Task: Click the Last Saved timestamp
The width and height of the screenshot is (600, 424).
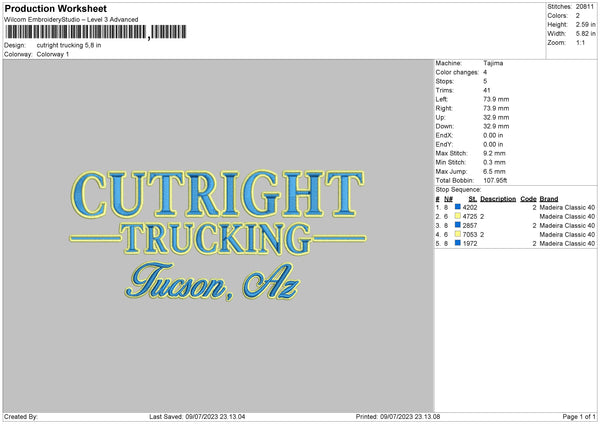Action: click(197, 416)
